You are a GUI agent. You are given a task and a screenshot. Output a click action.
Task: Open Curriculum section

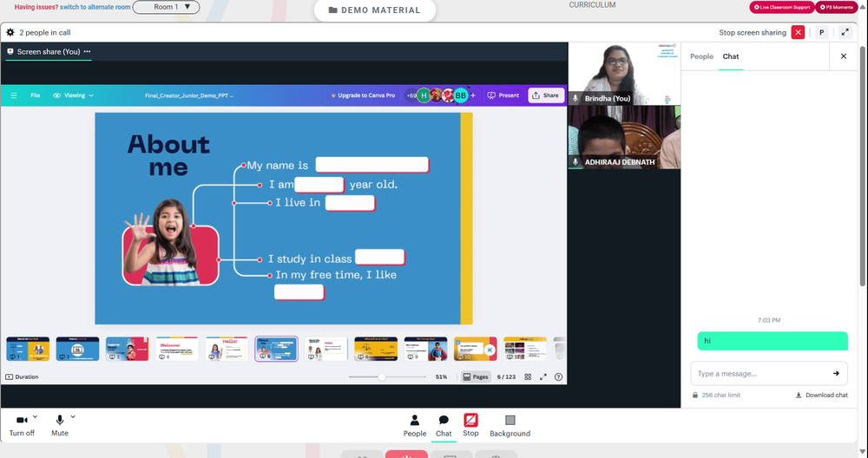pos(592,5)
